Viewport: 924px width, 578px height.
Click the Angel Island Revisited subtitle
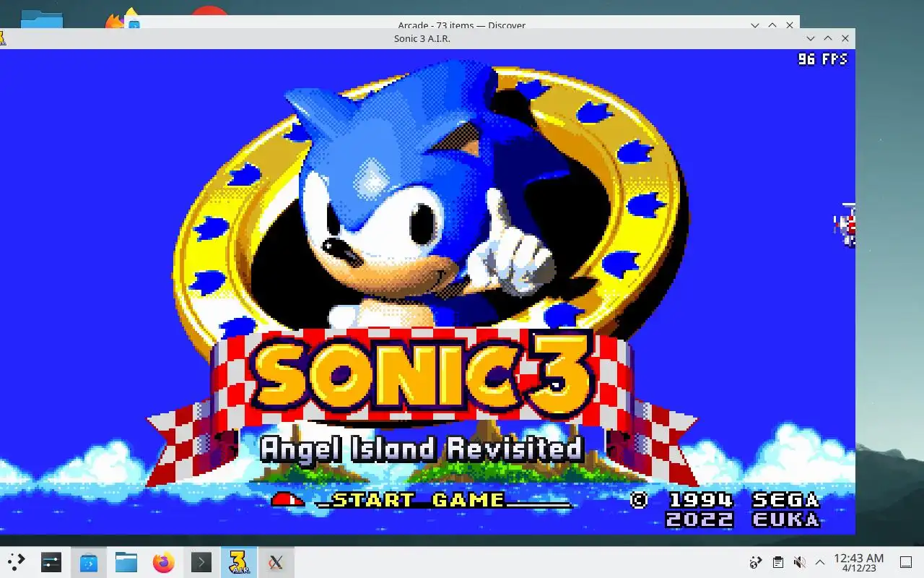coord(422,449)
